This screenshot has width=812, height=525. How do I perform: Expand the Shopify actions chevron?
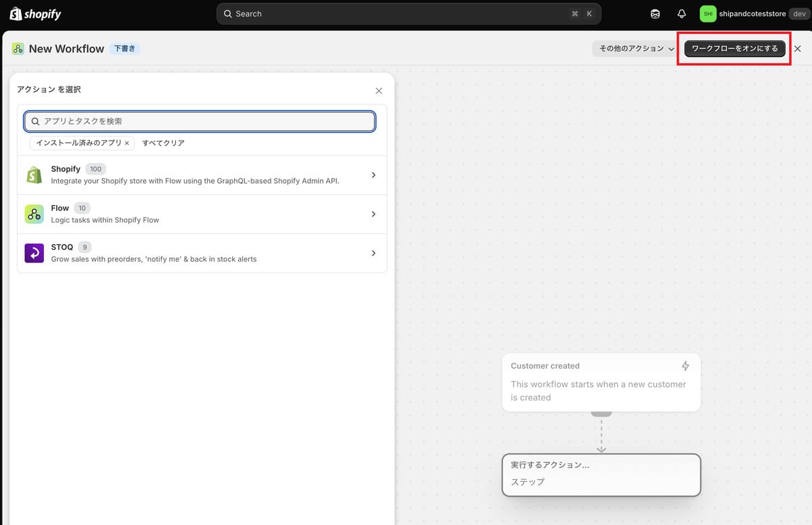[374, 175]
